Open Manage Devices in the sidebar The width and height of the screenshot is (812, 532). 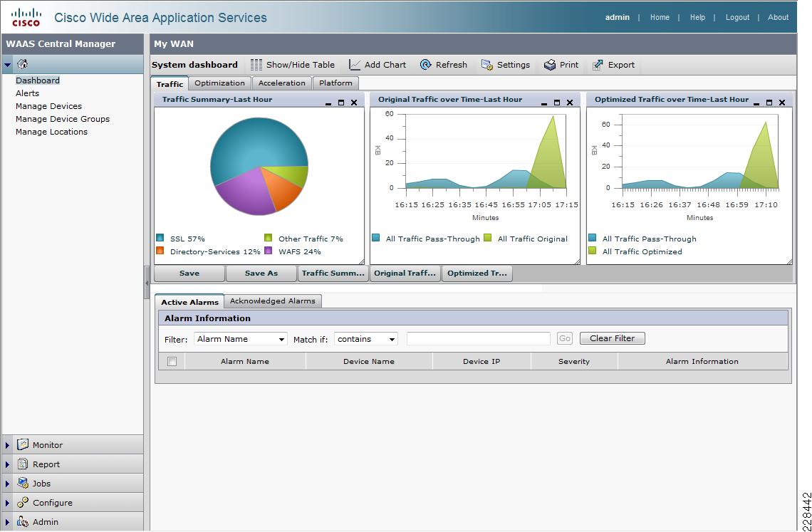(48, 106)
